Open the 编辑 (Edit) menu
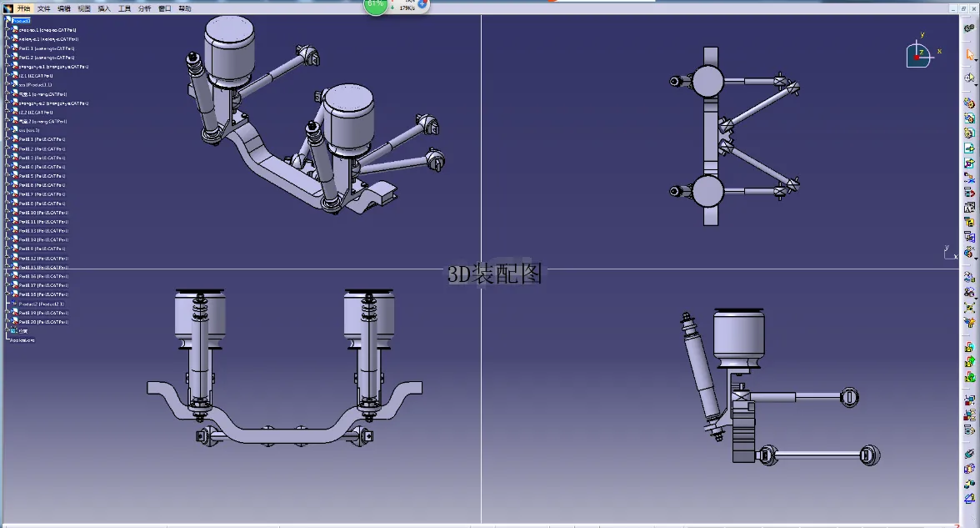 (x=63, y=8)
